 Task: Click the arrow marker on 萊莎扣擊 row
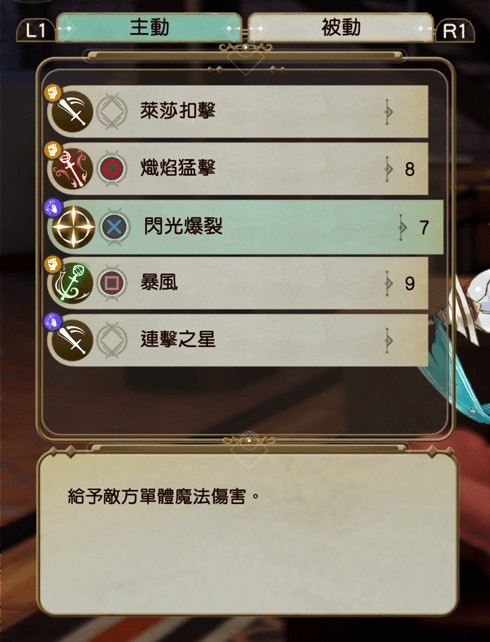388,111
